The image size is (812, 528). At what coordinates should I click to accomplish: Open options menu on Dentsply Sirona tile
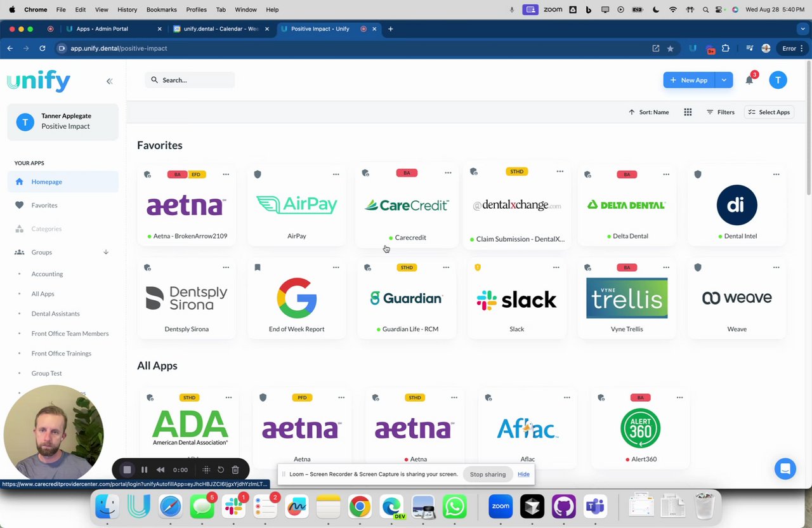click(226, 267)
